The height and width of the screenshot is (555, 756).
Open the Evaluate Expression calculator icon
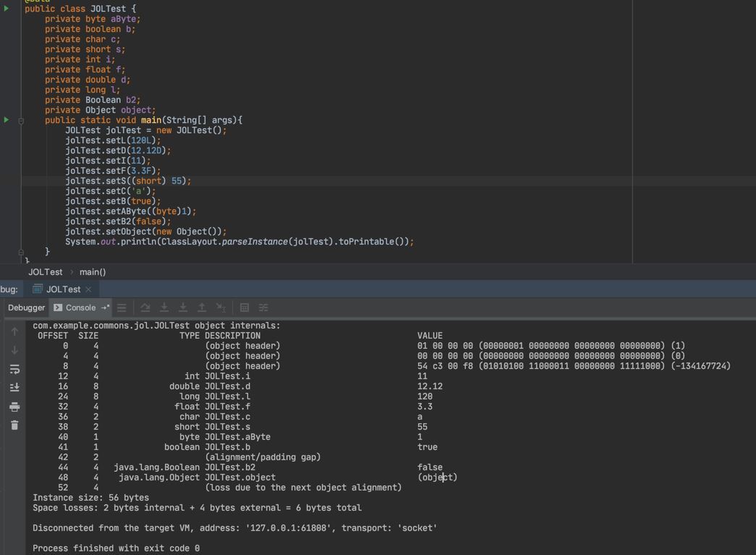pos(245,308)
